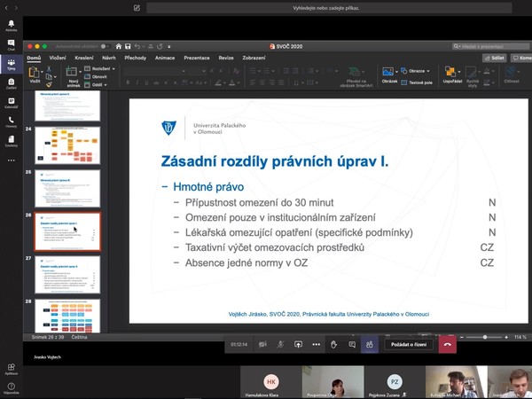This screenshot has height=399, width=532.
Task: Click the 'Požádat o řízení' button
Action: pyautogui.click(x=407, y=344)
